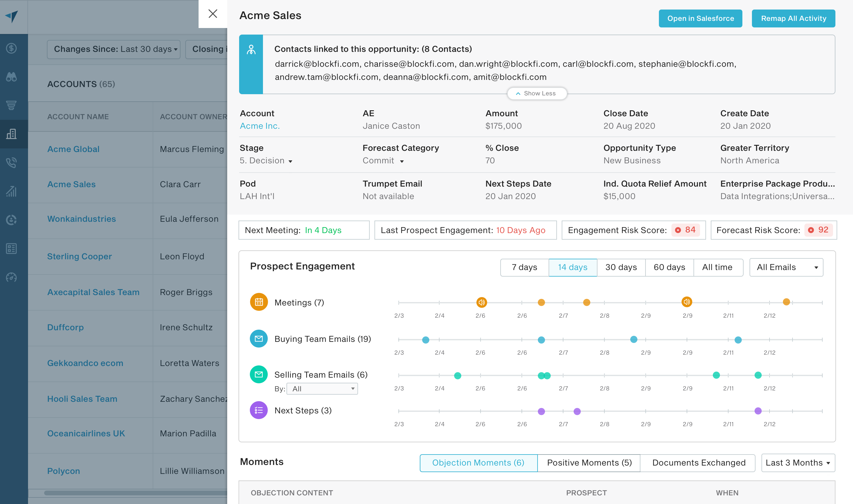
Task: Open the speedometer gauge sidebar icon
Action: [12, 277]
